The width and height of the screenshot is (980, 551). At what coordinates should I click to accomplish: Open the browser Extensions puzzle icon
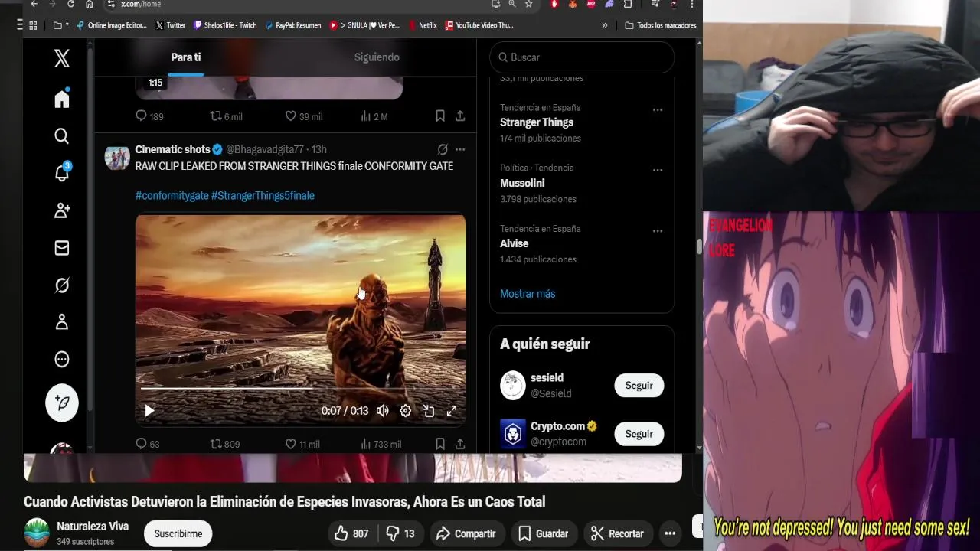628,4
